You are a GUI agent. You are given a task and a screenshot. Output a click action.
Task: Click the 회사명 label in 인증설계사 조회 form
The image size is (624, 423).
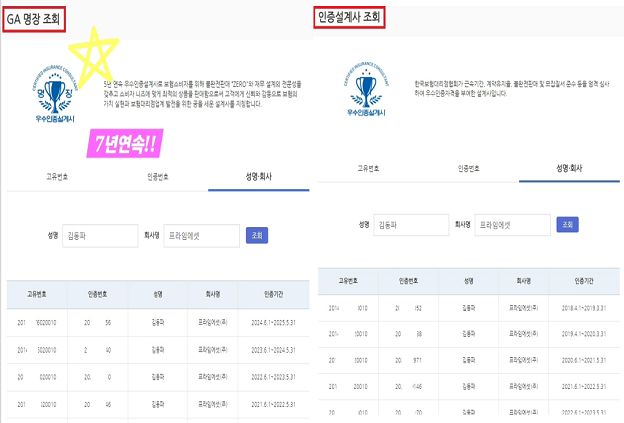pos(462,225)
